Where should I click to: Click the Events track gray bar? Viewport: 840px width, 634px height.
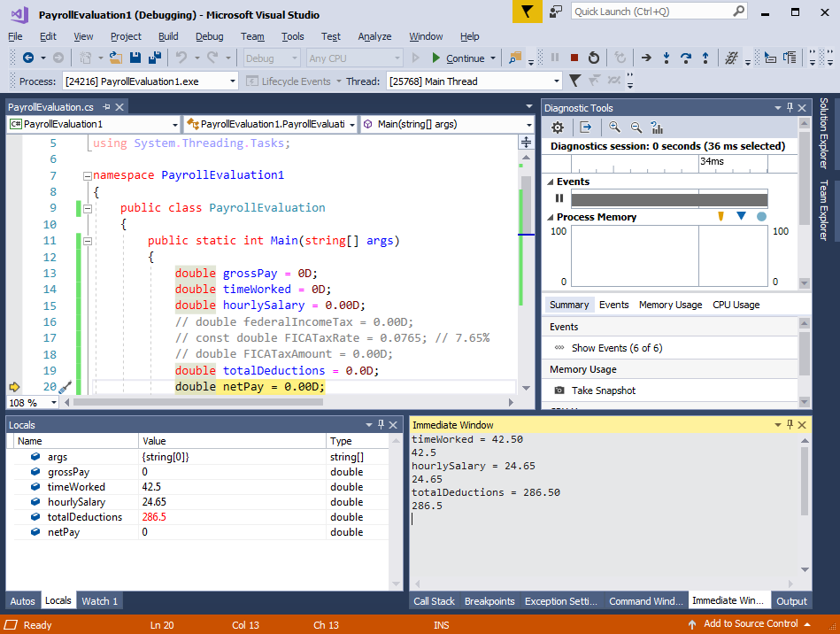[x=669, y=199]
